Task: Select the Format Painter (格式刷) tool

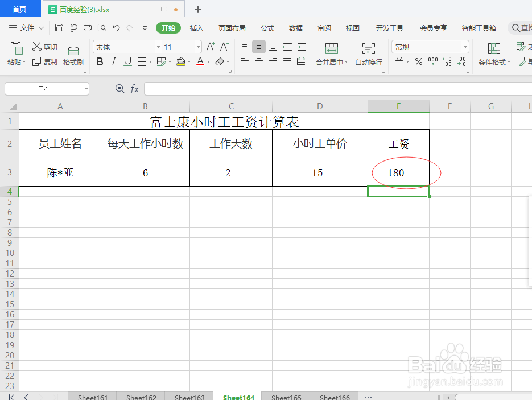Action: click(73, 55)
